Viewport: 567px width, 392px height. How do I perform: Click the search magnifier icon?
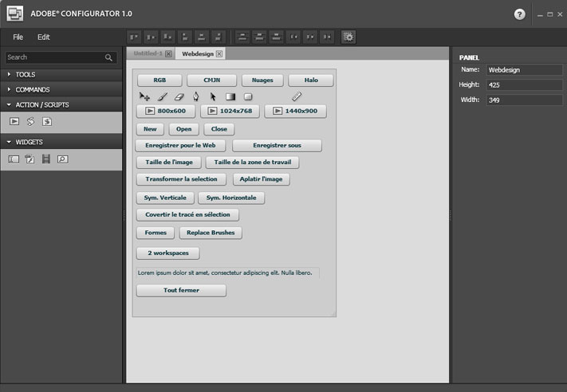point(108,57)
